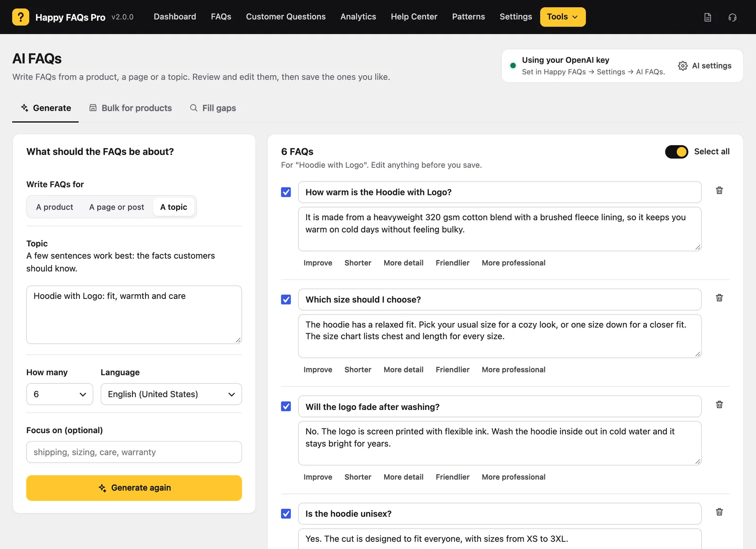
Task: Click the AI settings gear icon
Action: [x=683, y=66]
